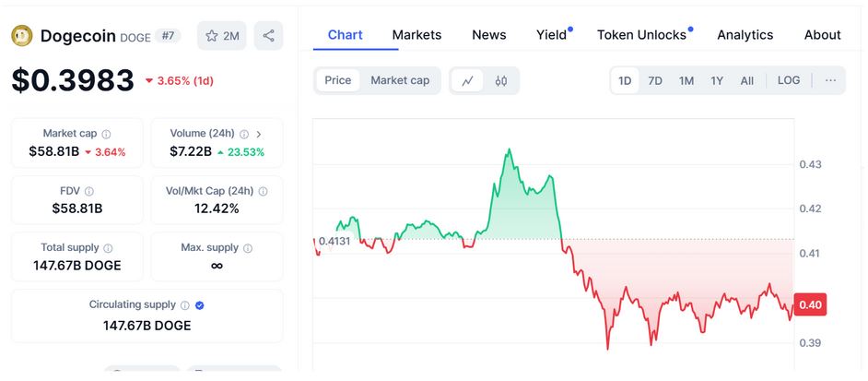Image resolution: width=868 pixels, height=381 pixels.
Task: Click the Dogecoin logo icon
Action: pos(21,36)
